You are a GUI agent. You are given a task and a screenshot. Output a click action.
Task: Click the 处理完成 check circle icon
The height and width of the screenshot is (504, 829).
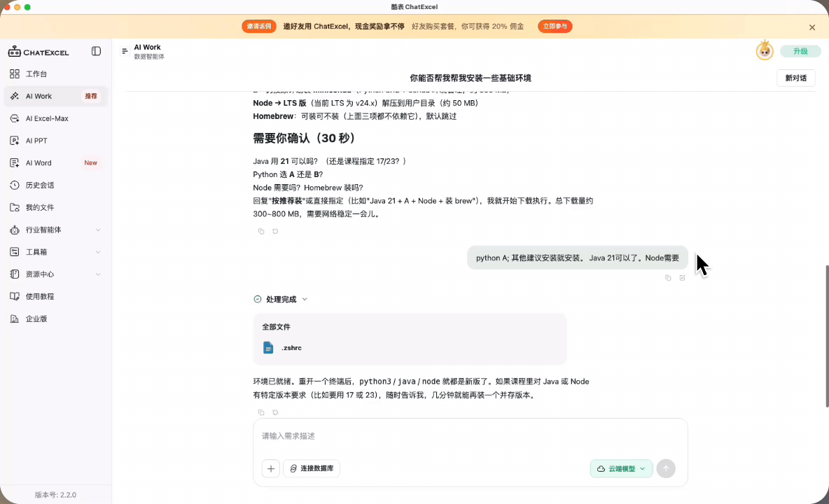(x=258, y=299)
